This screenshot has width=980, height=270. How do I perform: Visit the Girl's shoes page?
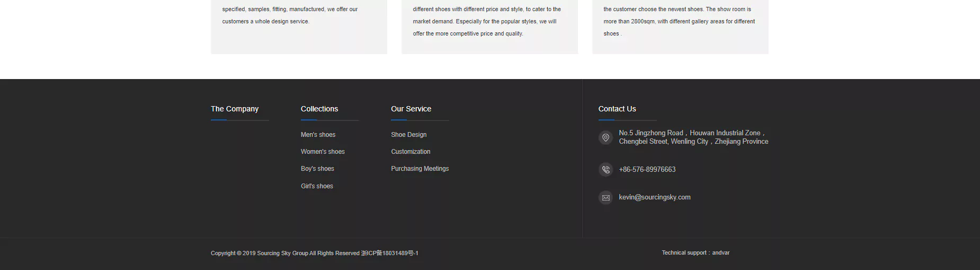pos(317,186)
